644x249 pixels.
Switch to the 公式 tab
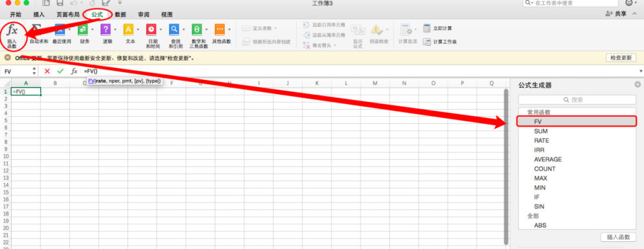coord(97,14)
